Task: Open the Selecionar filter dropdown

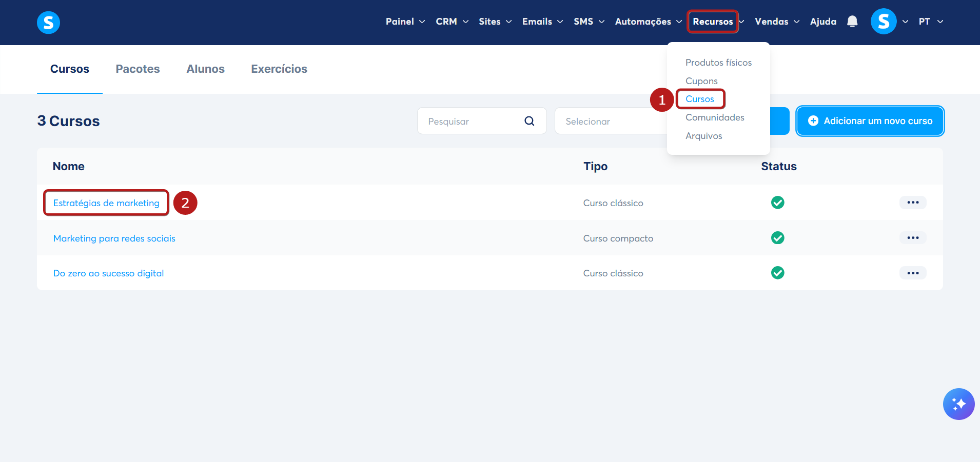Action: (x=611, y=121)
